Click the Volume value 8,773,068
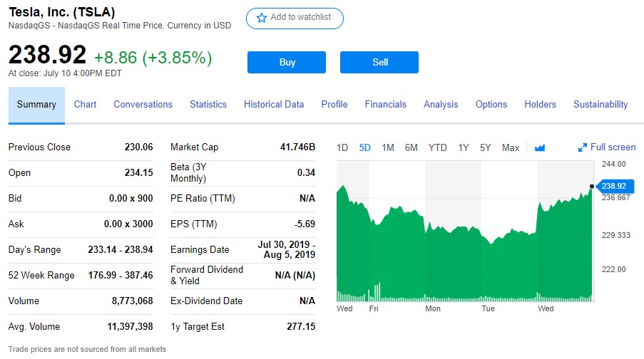 (x=132, y=301)
